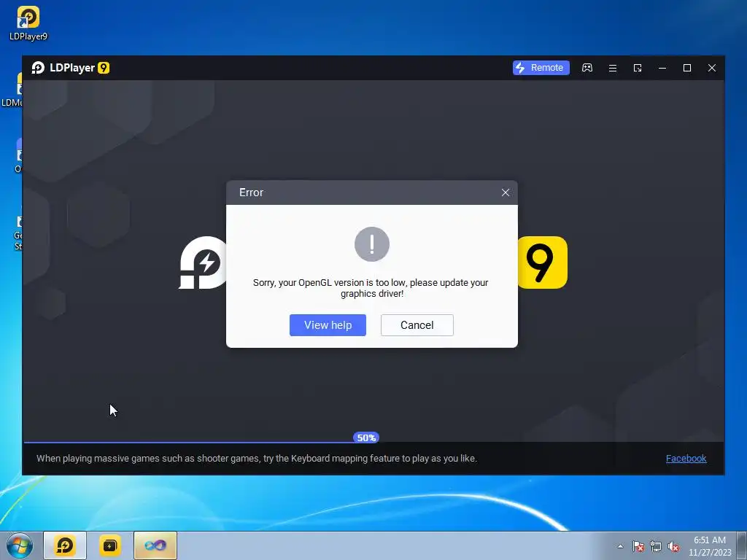
Task: Click the clock showing 6:51 AM
Action: point(709,545)
